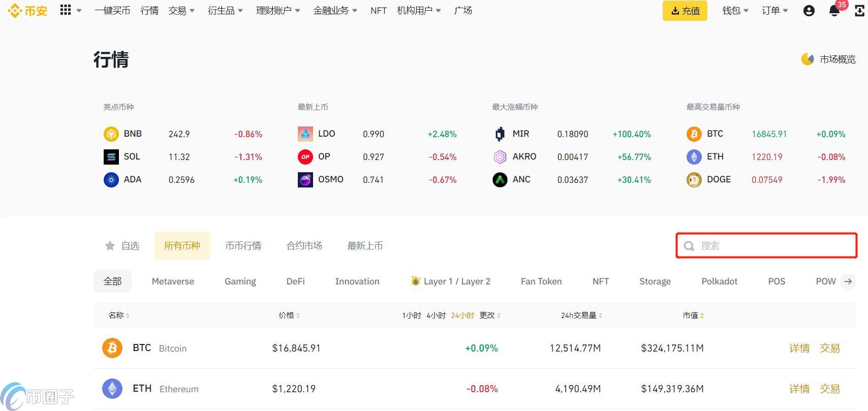Select the 1小时 change interval

[x=412, y=315]
